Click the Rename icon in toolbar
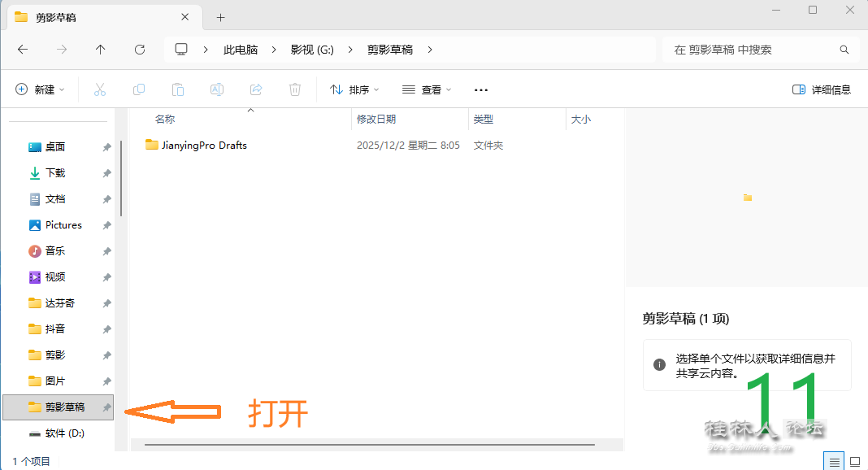The image size is (868, 470). tap(217, 89)
